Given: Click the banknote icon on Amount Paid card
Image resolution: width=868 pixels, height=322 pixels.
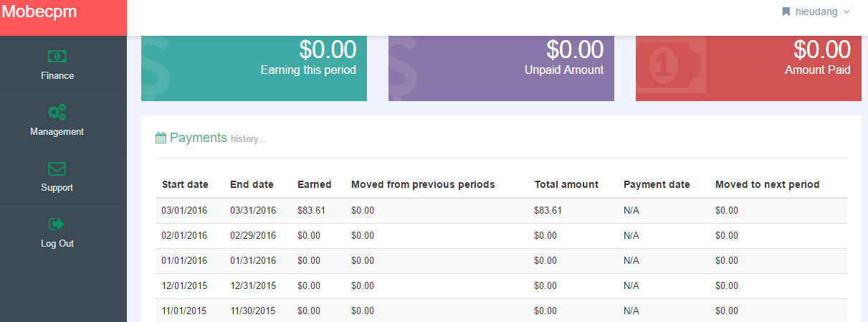Looking at the screenshot, I should (670, 66).
